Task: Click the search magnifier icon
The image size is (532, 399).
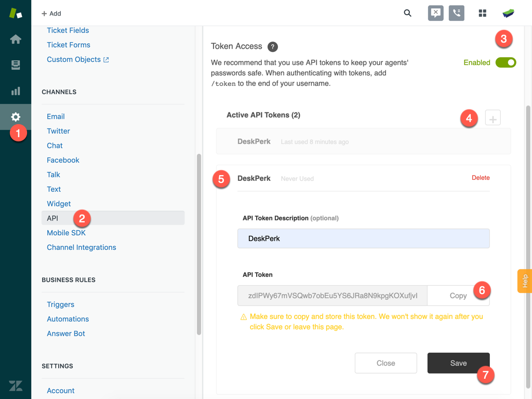Action: tap(407, 13)
